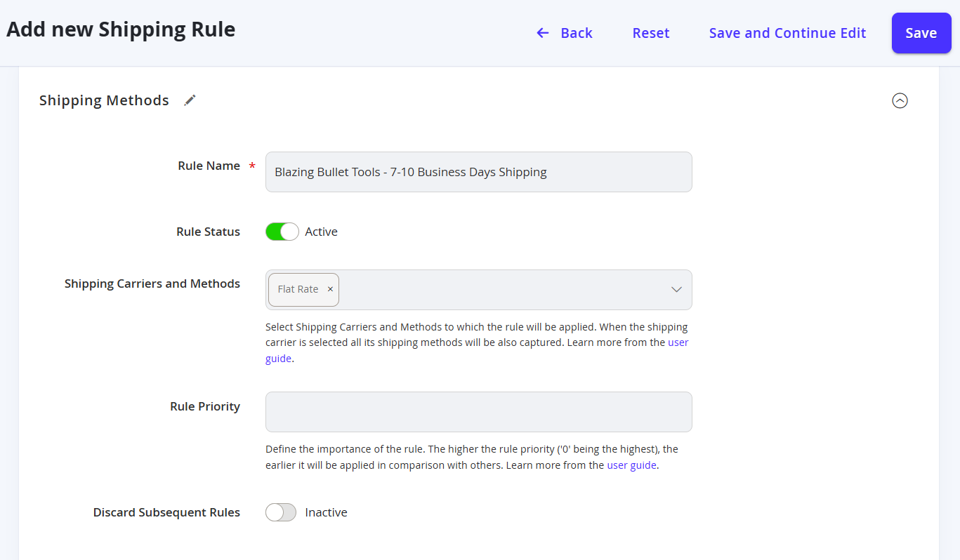
Task: Click the Rule Priority input field
Action: tap(479, 412)
